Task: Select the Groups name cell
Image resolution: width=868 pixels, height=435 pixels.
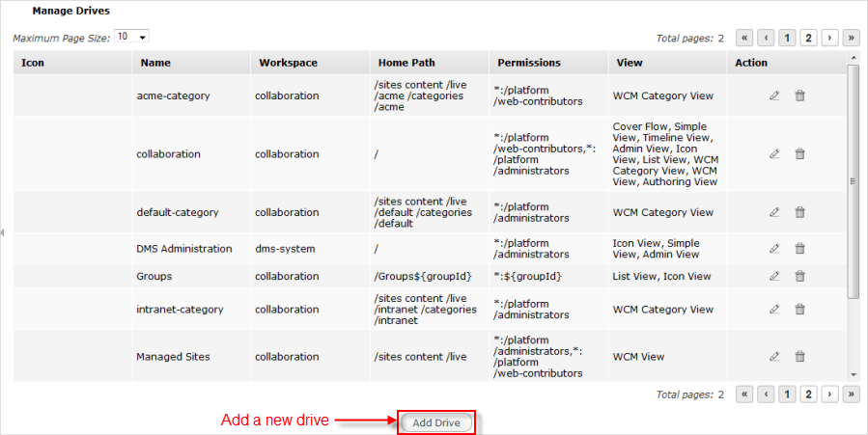Action: coord(191,276)
